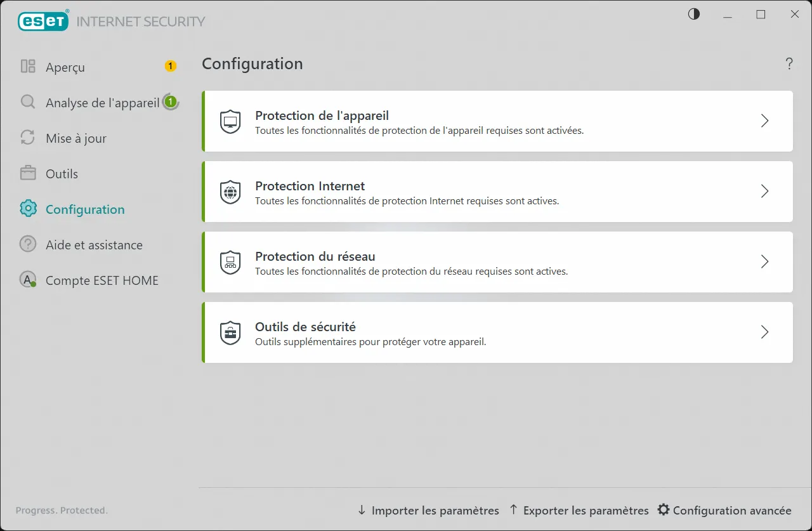Click the Configuration page heading
This screenshot has height=531, width=812.
pyautogui.click(x=252, y=63)
